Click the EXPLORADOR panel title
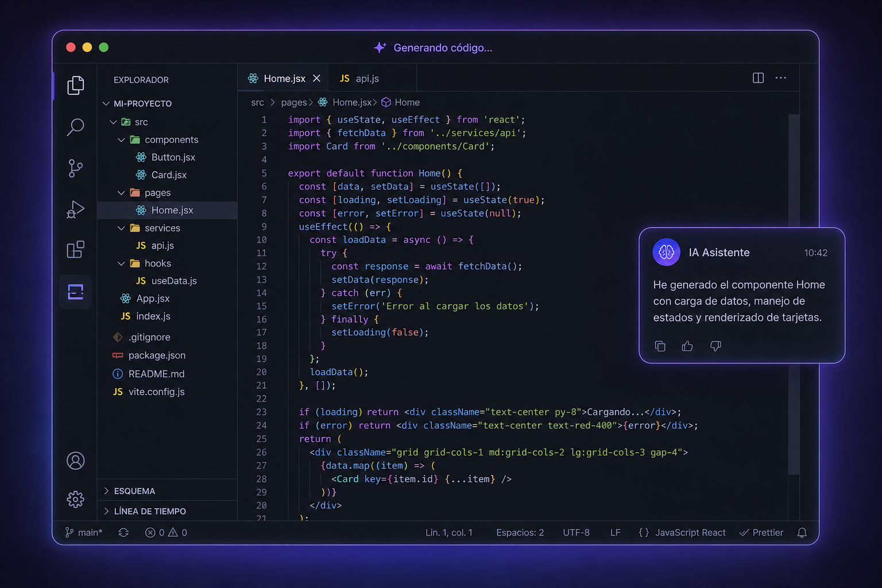The image size is (882, 588). pyautogui.click(x=141, y=80)
